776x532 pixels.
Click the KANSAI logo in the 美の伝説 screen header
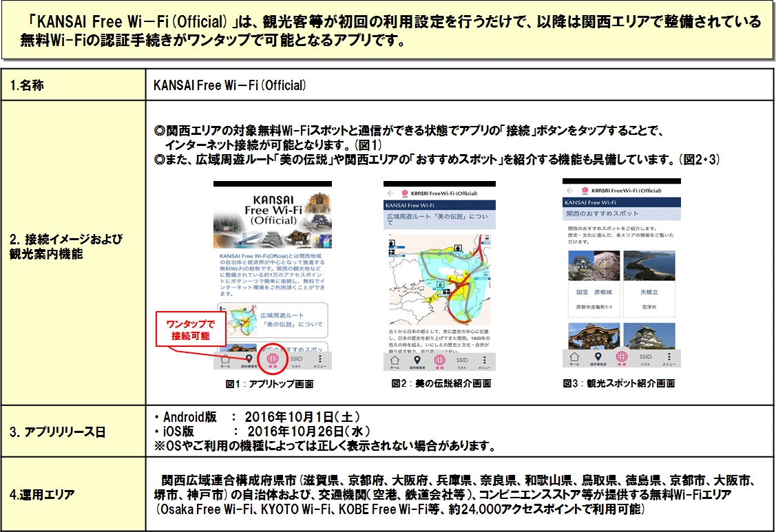tap(404, 193)
